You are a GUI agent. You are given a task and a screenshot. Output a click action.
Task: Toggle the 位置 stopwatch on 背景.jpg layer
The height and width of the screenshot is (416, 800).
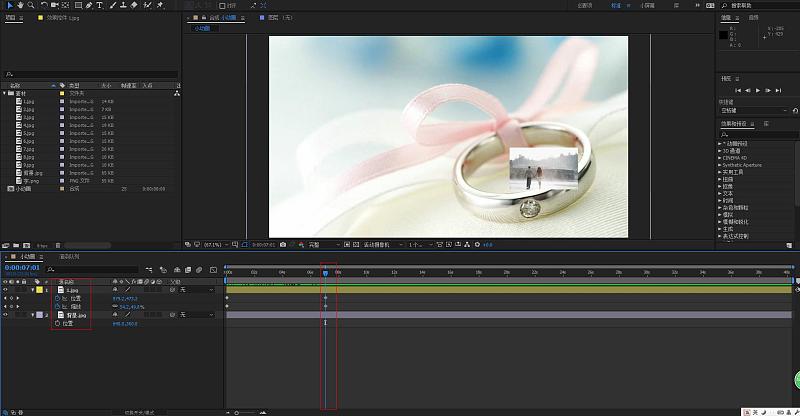tap(57, 323)
